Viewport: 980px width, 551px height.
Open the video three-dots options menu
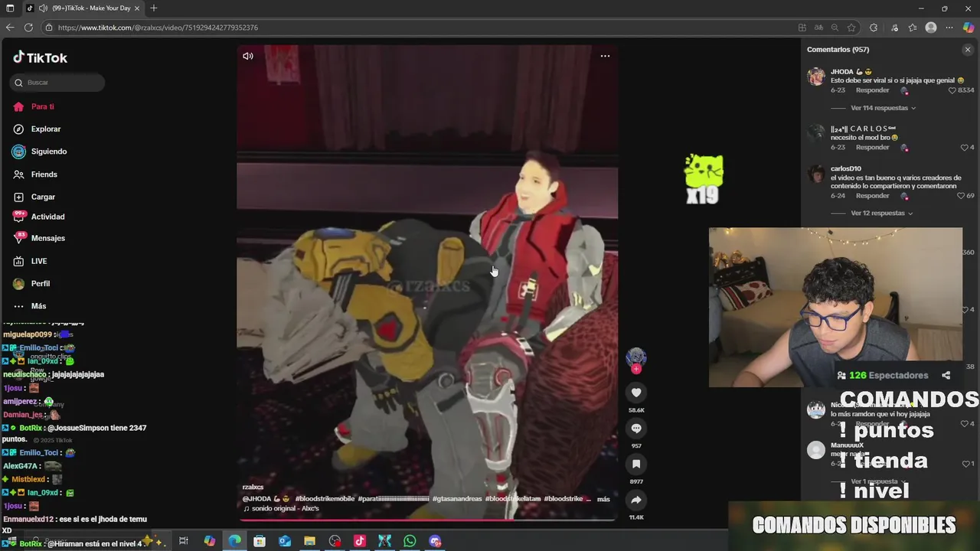(x=605, y=56)
